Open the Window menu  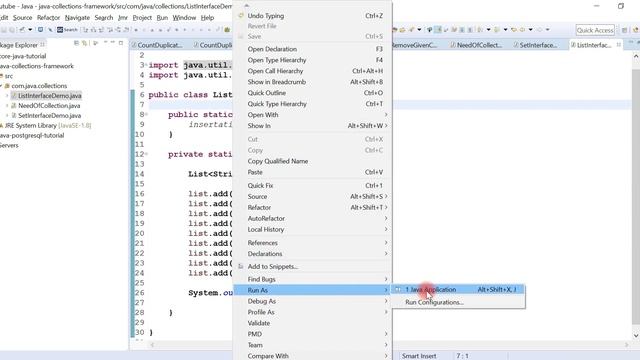pyautogui.click(x=184, y=18)
